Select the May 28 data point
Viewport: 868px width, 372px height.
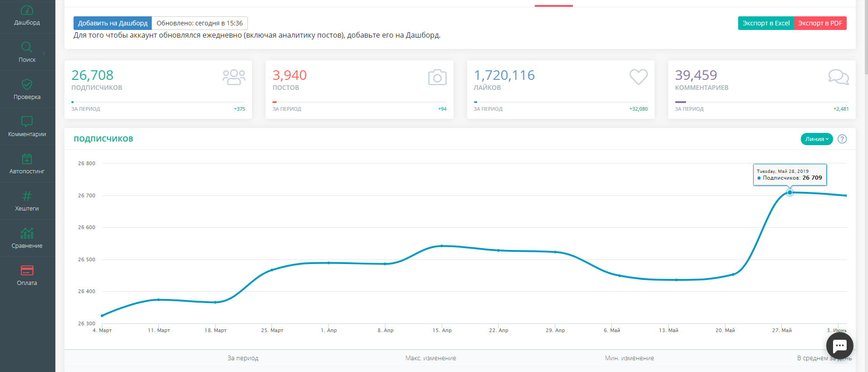pos(790,192)
